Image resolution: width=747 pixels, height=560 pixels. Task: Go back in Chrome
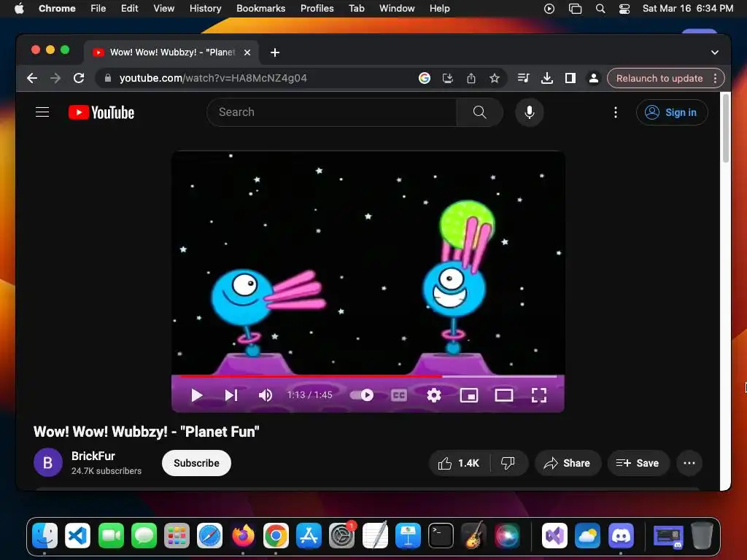pos(32,78)
